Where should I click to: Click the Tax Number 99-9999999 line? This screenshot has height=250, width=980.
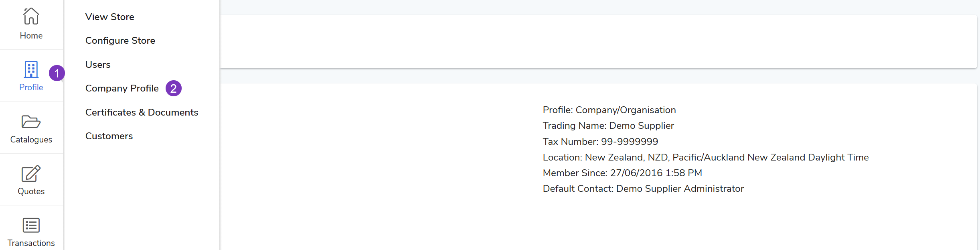pyautogui.click(x=600, y=142)
